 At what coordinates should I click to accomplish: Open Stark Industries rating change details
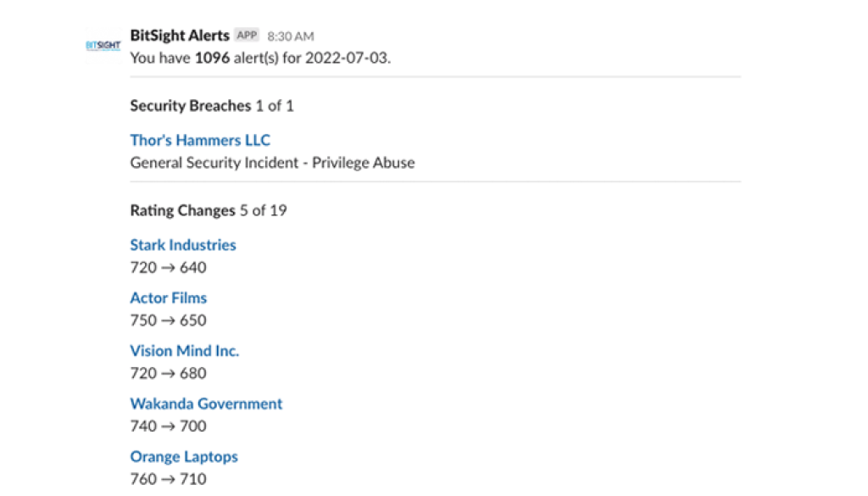click(182, 245)
